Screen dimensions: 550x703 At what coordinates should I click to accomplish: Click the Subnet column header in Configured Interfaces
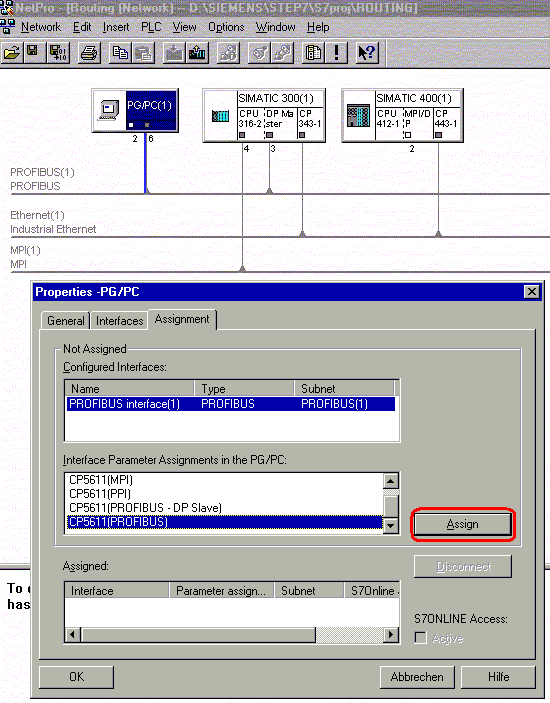[x=344, y=388]
